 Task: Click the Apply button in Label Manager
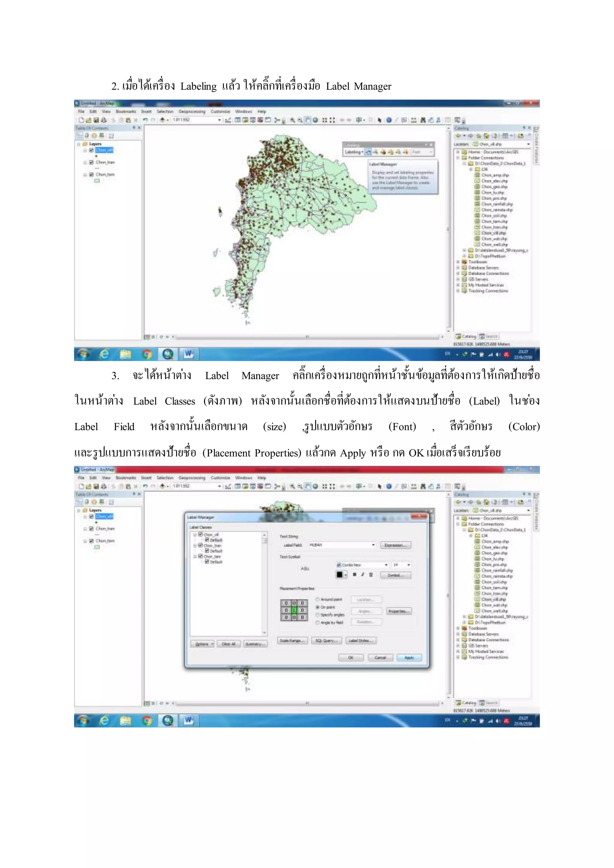409,658
